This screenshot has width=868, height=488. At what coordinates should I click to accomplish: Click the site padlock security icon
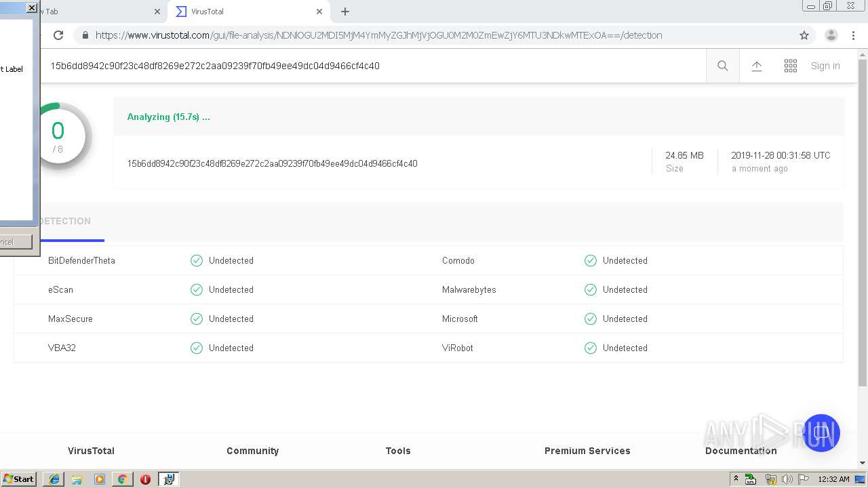85,35
